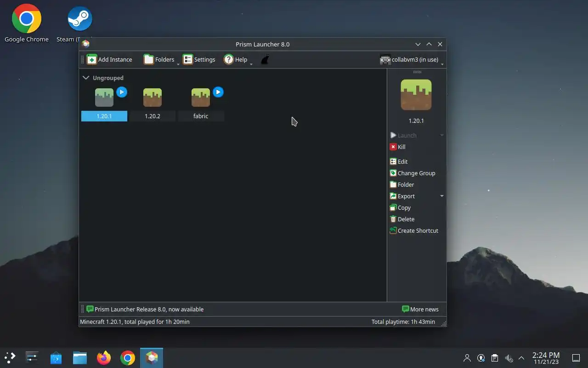Open the Prism Launcher Release 8.0 news link
This screenshot has width=588, height=368.
click(x=145, y=309)
